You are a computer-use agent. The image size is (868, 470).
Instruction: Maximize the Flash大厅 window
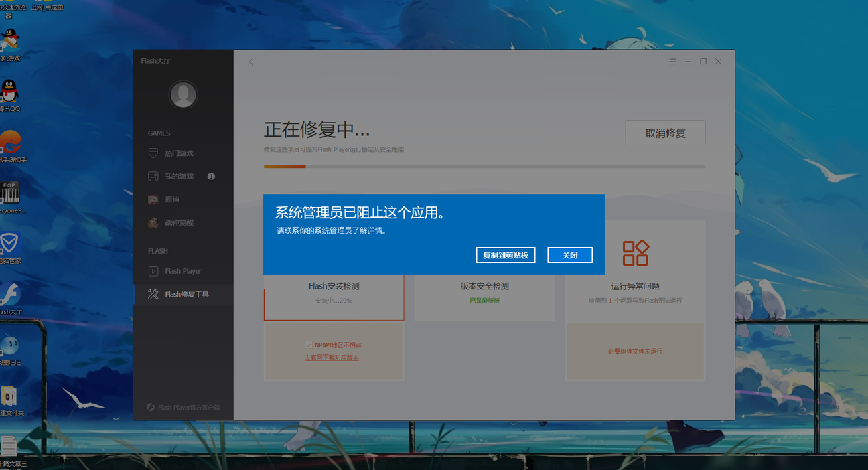point(703,61)
